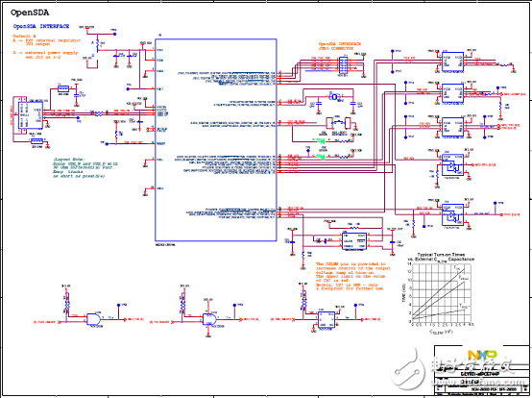
Task: Select the large blue microcontroller IC block
Action: click(x=216, y=140)
